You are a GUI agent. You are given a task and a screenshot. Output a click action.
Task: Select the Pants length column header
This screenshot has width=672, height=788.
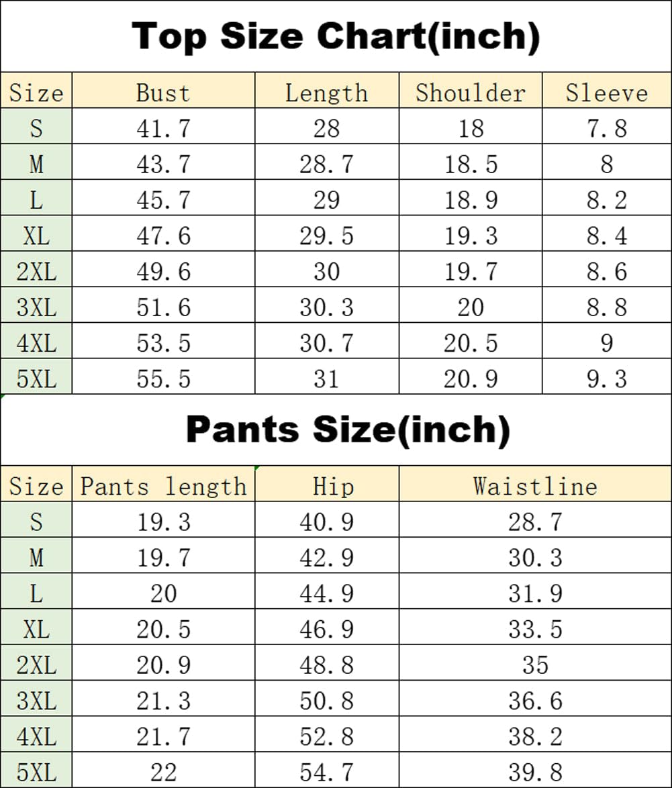[x=163, y=486]
